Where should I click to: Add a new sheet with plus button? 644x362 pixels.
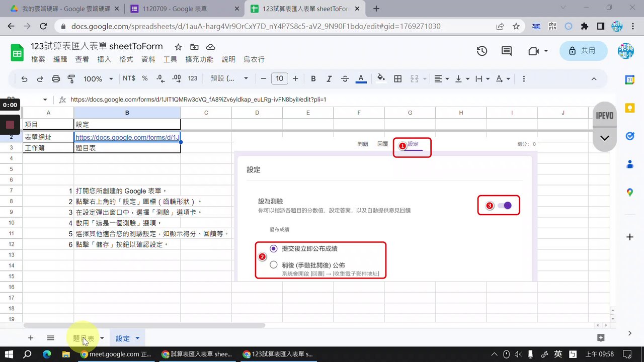tap(31, 338)
